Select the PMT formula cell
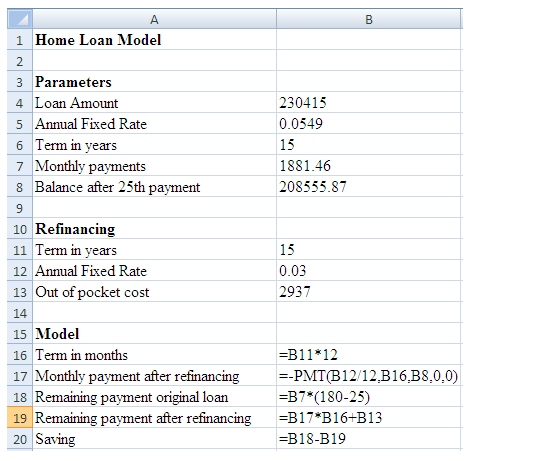Image resolution: width=558 pixels, height=461 pixels. click(369, 376)
